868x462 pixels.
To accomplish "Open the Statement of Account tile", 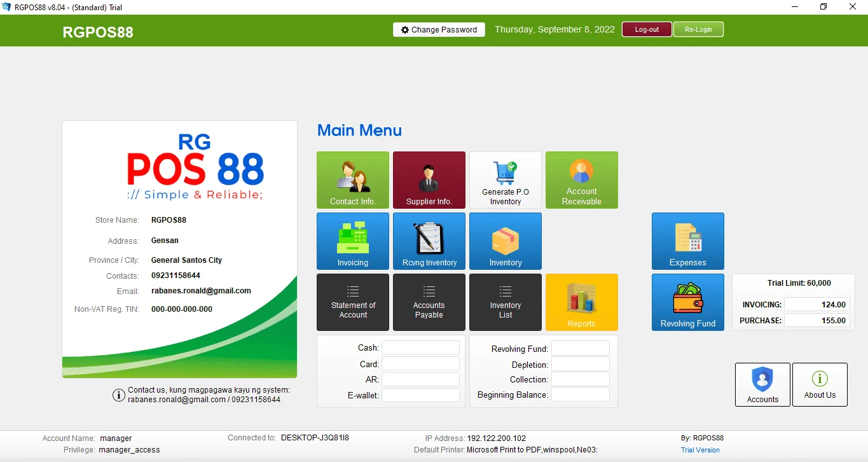I will coord(353,302).
